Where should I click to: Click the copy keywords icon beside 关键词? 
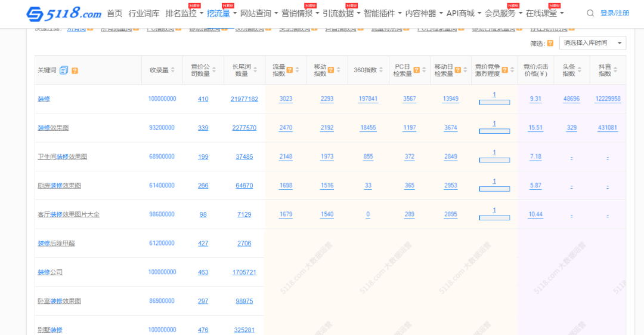pyautogui.click(x=64, y=70)
